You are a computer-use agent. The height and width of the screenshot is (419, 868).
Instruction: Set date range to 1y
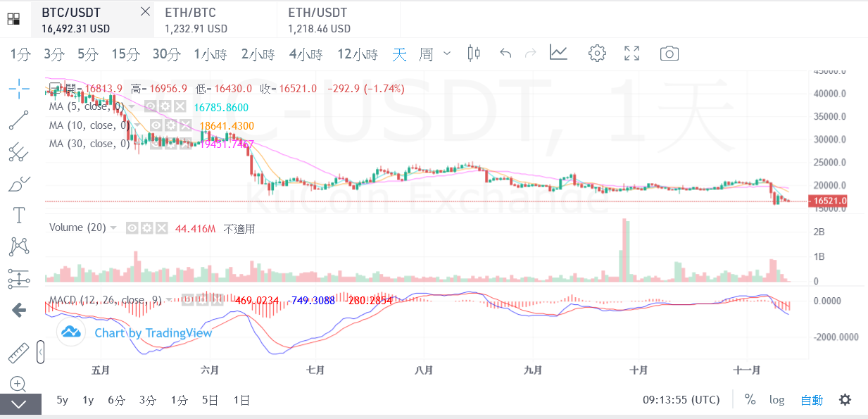(x=88, y=400)
